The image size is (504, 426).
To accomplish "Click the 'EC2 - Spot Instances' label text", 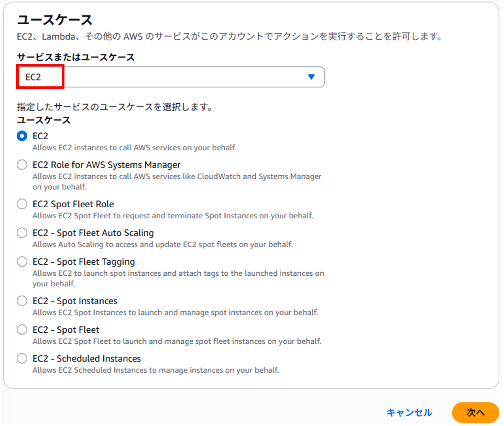I will click(75, 301).
